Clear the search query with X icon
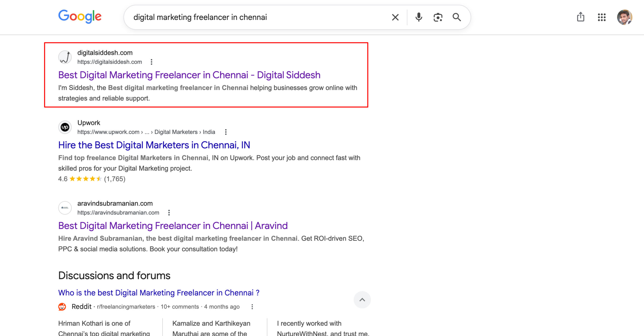The height and width of the screenshot is (336, 644). 395,17
